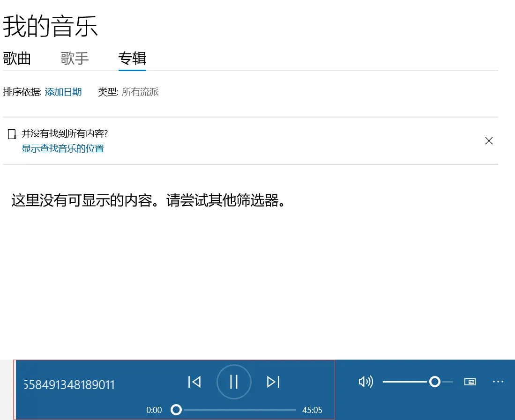Screen dimensions: 515x420
Task: Open the mini player view icon
Action: point(470,382)
